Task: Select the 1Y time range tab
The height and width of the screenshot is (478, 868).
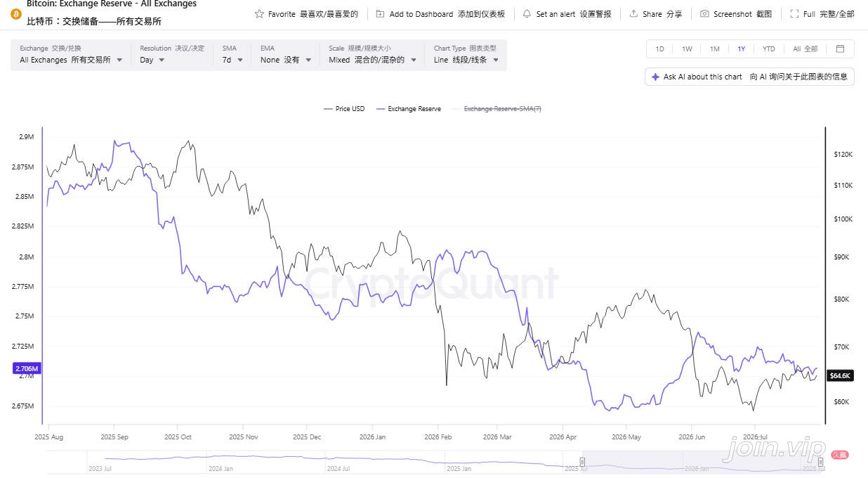Action: [x=741, y=49]
